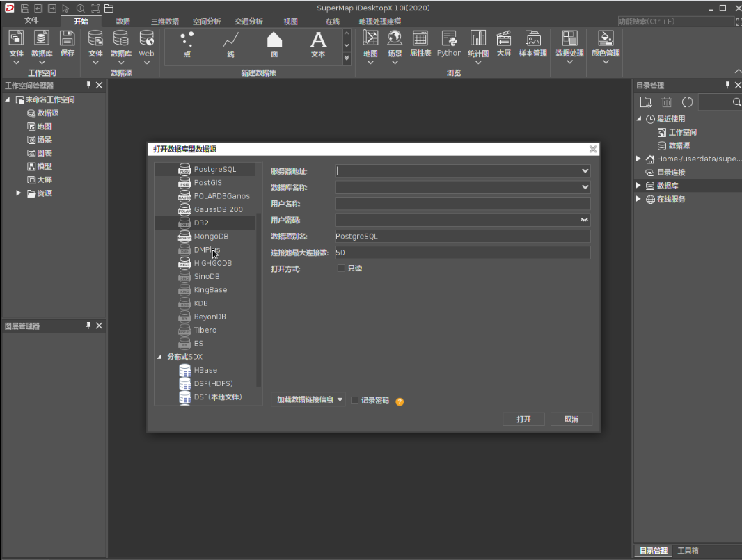Click the 用户名称 input field

[463, 204]
